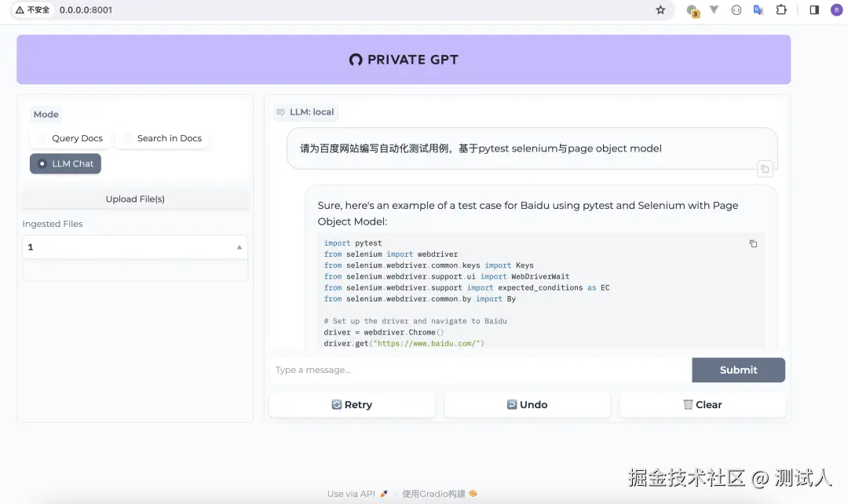This screenshot has width=848, height=504.
Task: Select the Query Docs mode
Action: pyautogui.click(x=71, y=138)
